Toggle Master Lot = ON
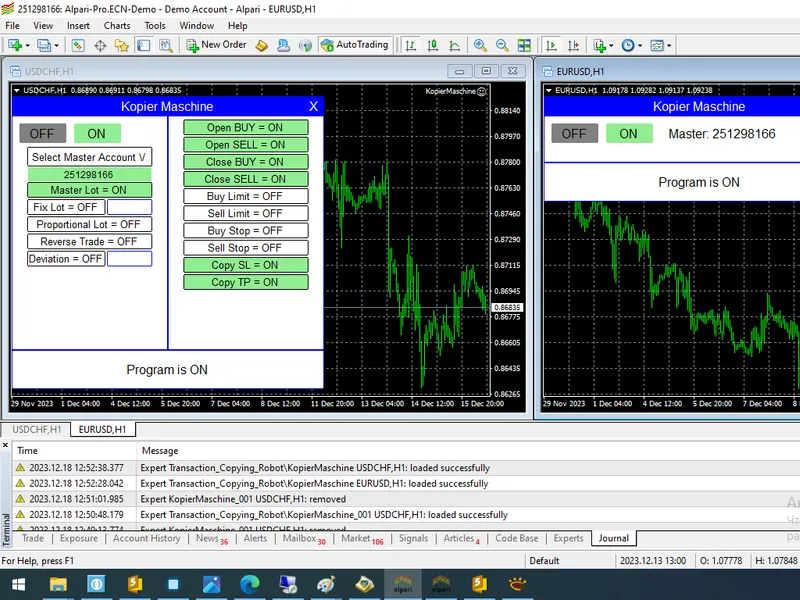This screenshot has height=600, width=800. coord(89,190)
